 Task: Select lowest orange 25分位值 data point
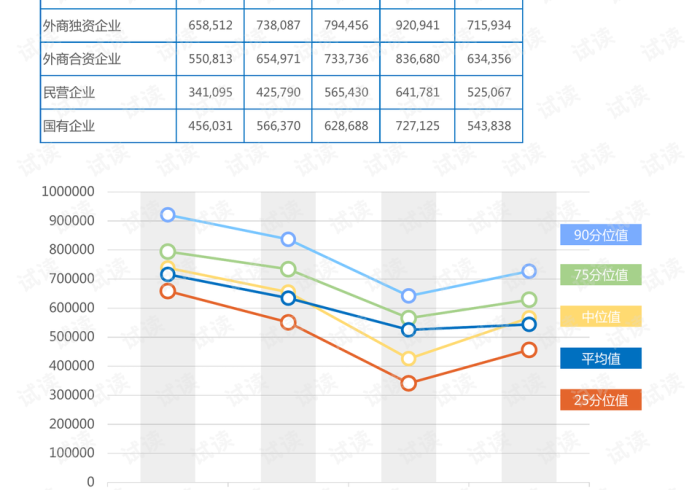pyautogui.click(x=408, y=383)
